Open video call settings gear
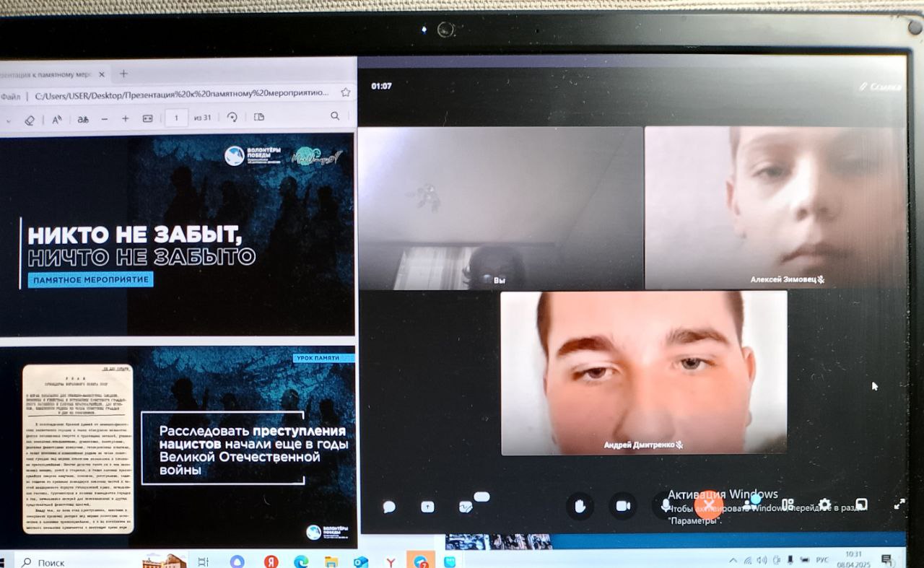Screen dimensions: 924x568 (824, 504)
